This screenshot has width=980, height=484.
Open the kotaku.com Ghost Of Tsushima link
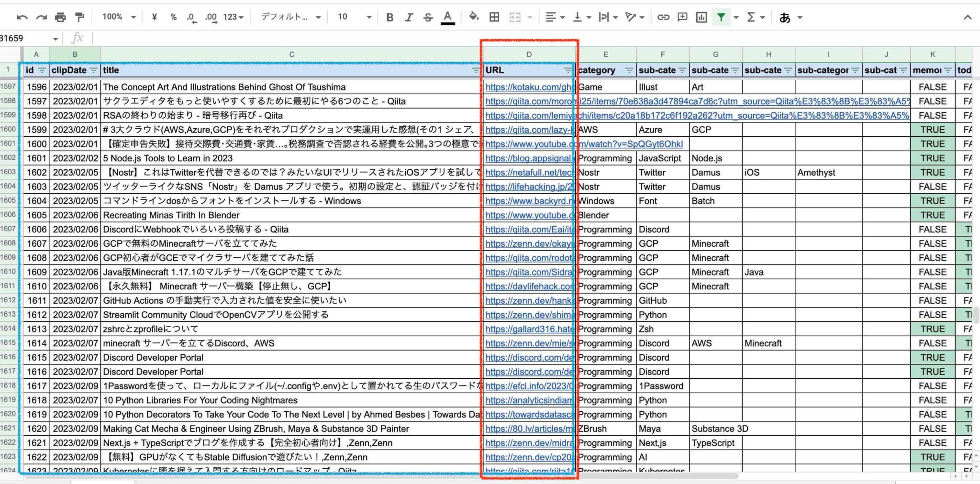coord(526,87)
